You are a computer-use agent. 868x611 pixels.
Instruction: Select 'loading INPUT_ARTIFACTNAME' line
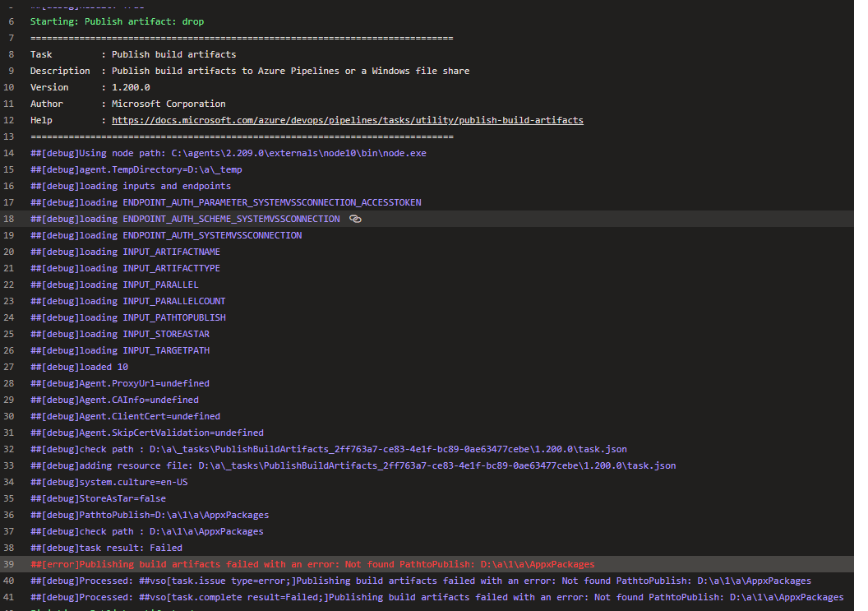125,252
